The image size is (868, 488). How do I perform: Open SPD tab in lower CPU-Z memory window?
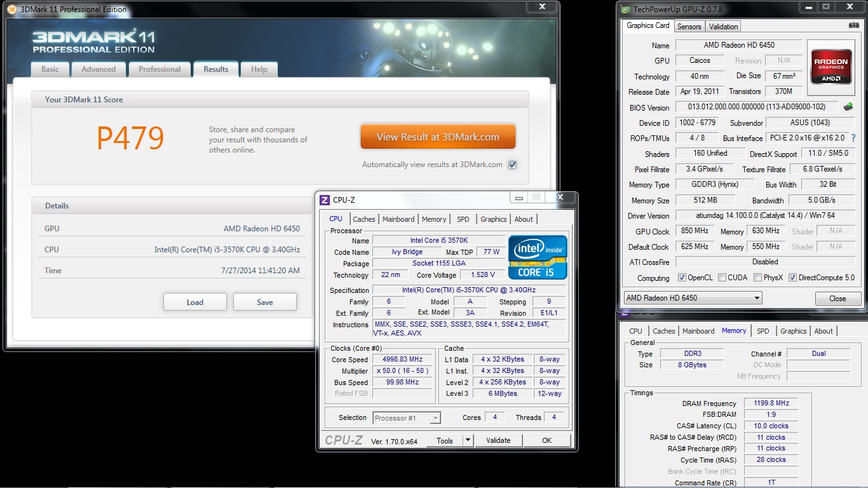(x=763, y=331)
